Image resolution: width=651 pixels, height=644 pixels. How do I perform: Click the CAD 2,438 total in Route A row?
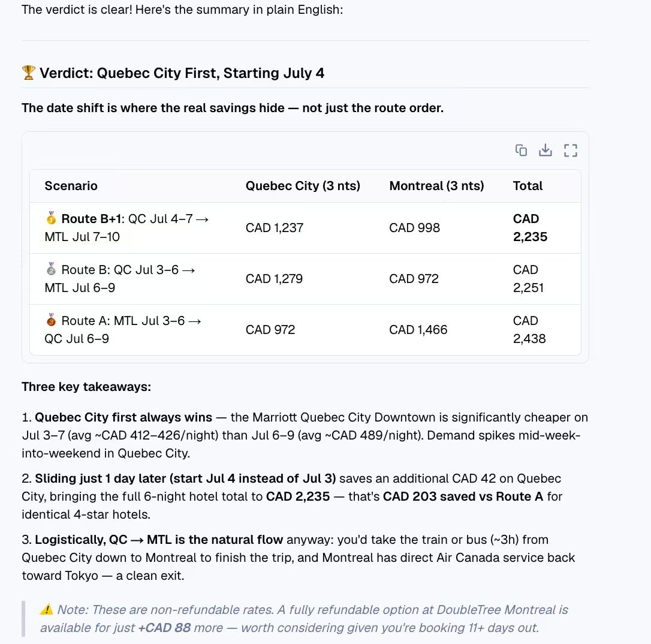click(x=529, y=330)
